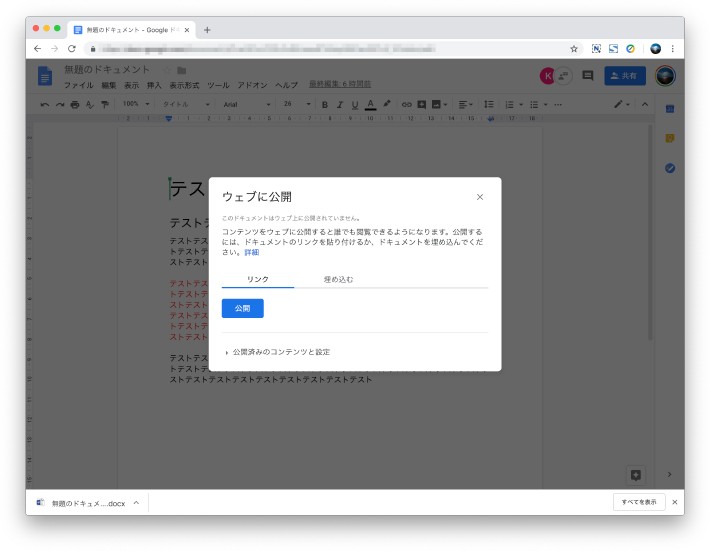Open the Keep notes side panel icon
Image resolution: width=710 pixels, height=551 pixels.
pos(670,138)
